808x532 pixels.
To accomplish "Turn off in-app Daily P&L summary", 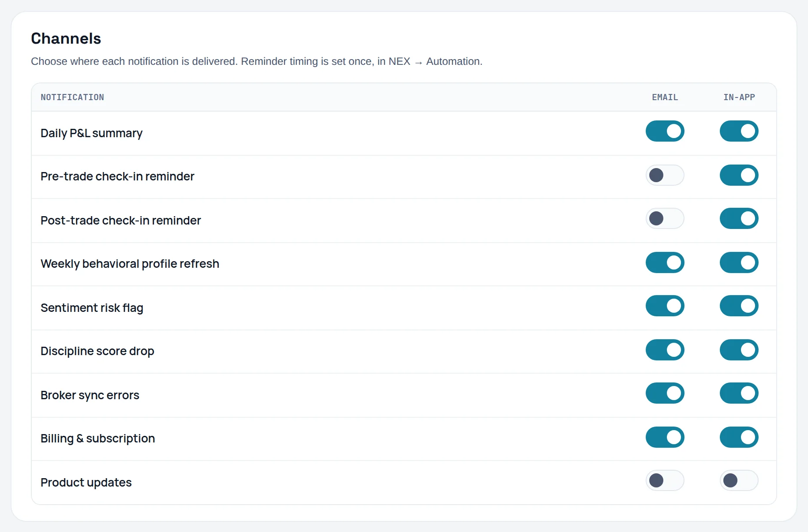I will click(x=739, y=131).
